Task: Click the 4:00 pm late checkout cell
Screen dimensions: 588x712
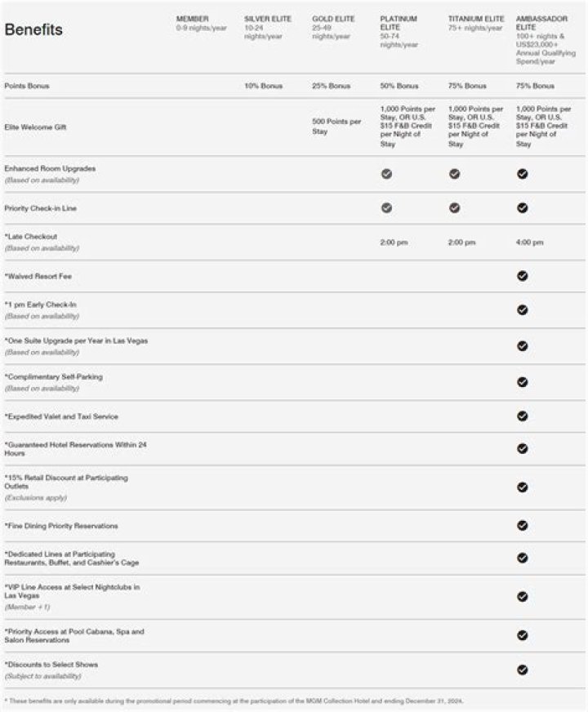Action: click(x=530, y=243)
